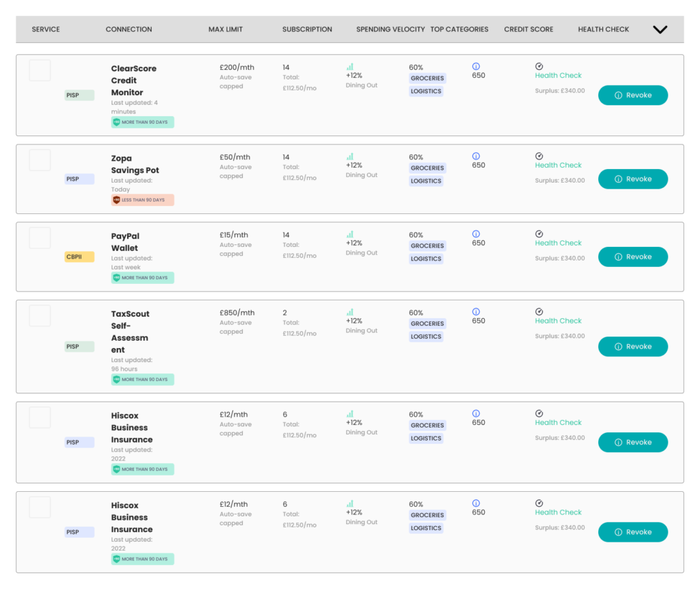Click the health check tick icon for ClearScore
700x589 pixels.
click(x=539, y=66)
